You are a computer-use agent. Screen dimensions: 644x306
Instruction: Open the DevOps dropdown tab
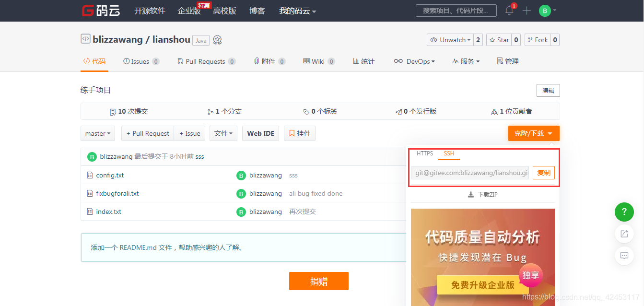414,61
